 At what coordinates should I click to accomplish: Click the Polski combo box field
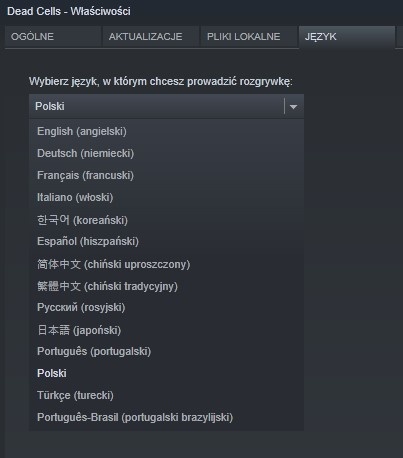coord(166,106)
